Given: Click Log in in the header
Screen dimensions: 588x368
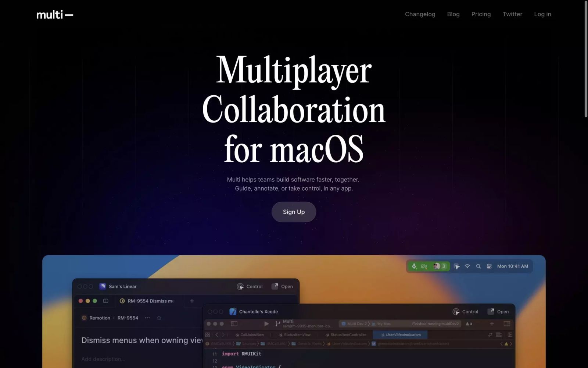Looking at the screenshot, I should (x=542, y=14).
